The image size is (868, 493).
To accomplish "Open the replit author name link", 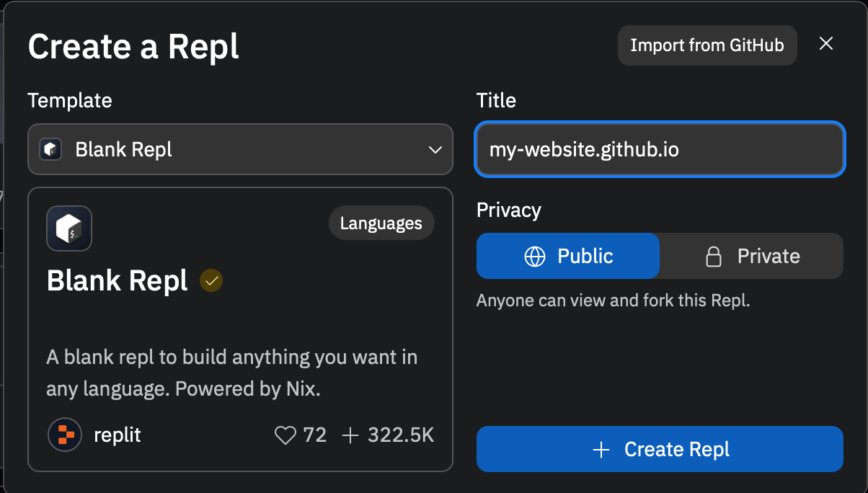I will click(x=118, y=435).
